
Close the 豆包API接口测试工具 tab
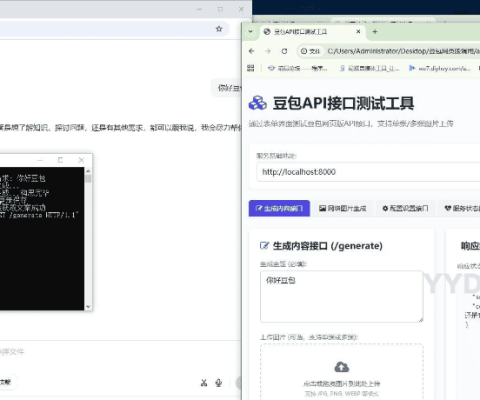[358, 32]
